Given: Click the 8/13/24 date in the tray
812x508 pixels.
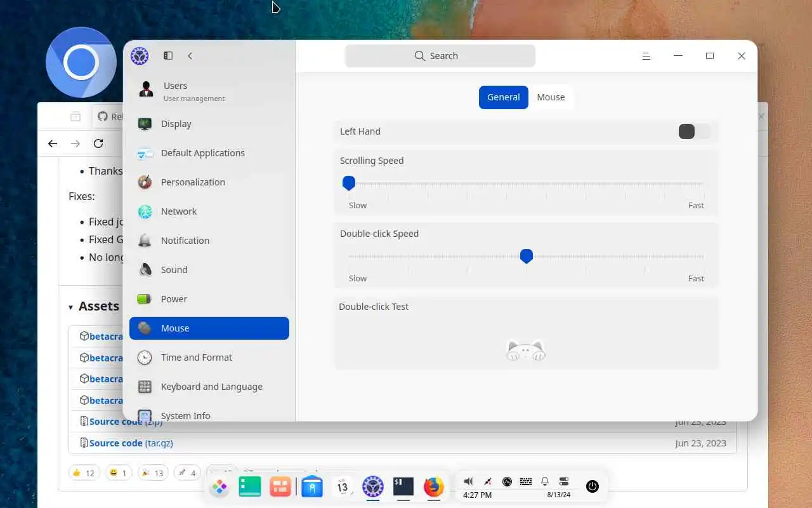Looking at the screenshot, I should tap(559, 495).
